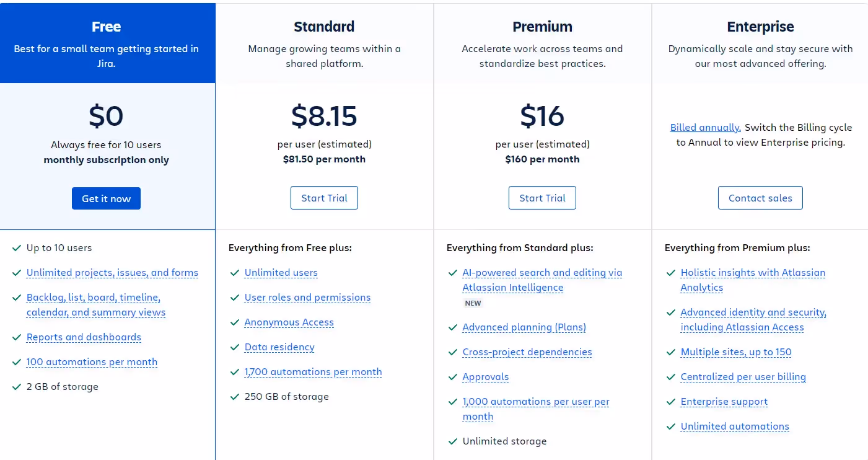Start Trial for the Standard plan

[324, 197]
